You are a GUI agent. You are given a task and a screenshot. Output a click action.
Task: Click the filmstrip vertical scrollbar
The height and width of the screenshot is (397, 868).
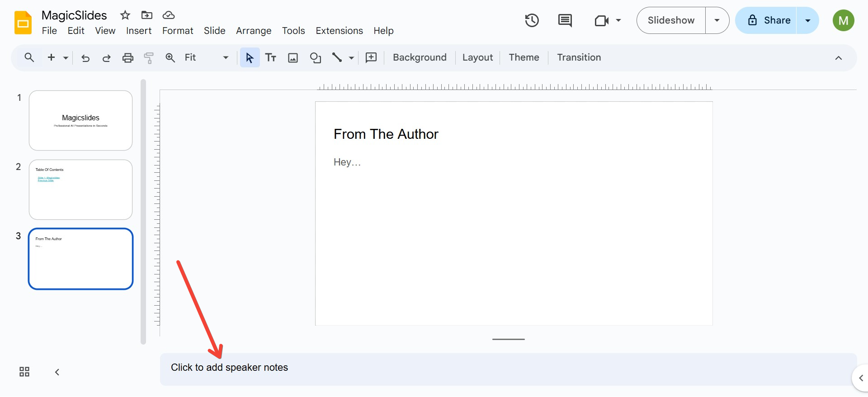click(x=143, y=212)
